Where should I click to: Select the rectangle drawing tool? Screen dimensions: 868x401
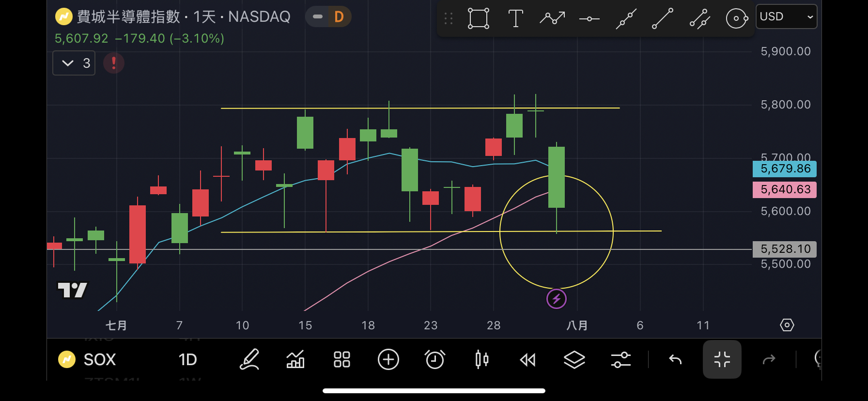[x=478, y=19]
